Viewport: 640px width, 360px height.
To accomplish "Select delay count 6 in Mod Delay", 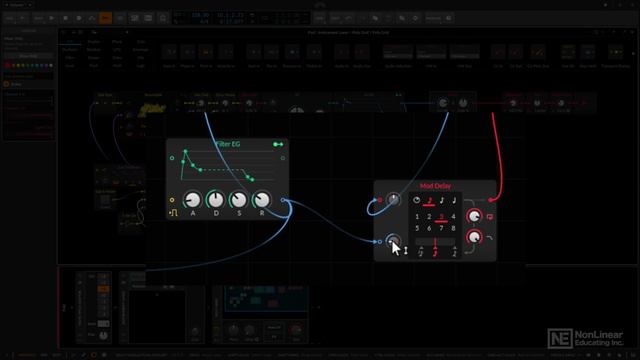I will 429,229.
